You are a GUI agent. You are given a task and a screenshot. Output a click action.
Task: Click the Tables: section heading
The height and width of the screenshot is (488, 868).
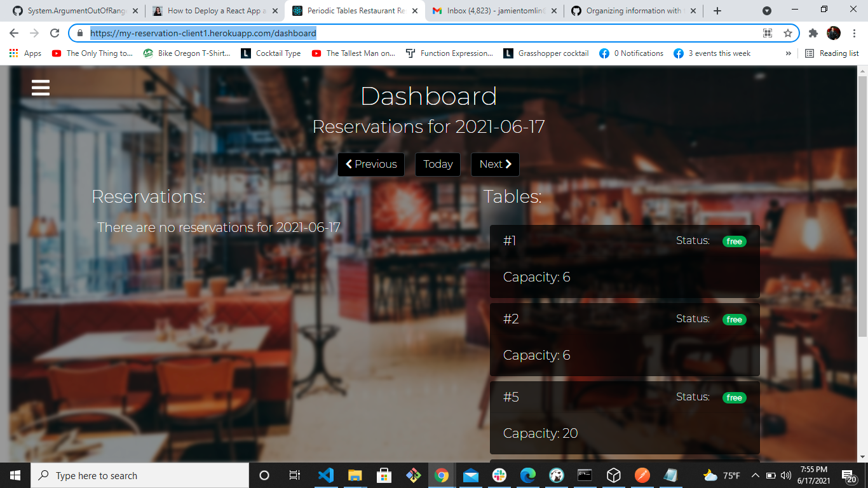tap(512, 196)
